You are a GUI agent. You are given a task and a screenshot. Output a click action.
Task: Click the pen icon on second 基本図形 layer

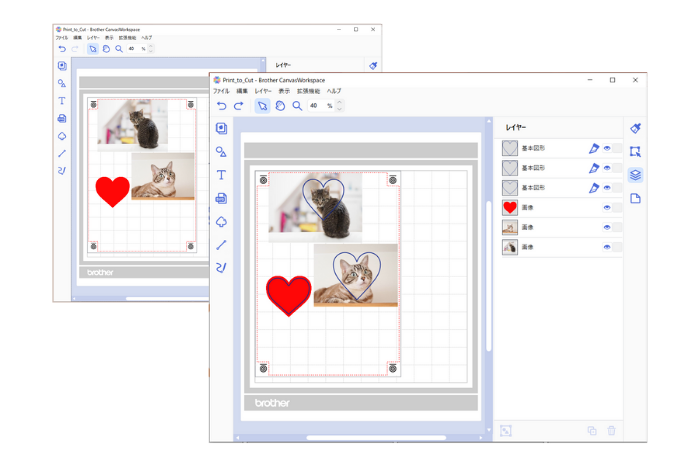click(x=593, y=168)
